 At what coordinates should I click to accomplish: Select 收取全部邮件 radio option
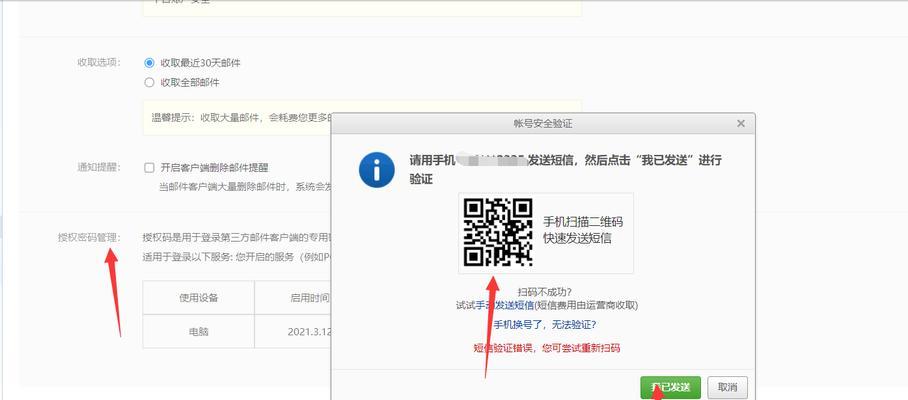click(149, 82)
